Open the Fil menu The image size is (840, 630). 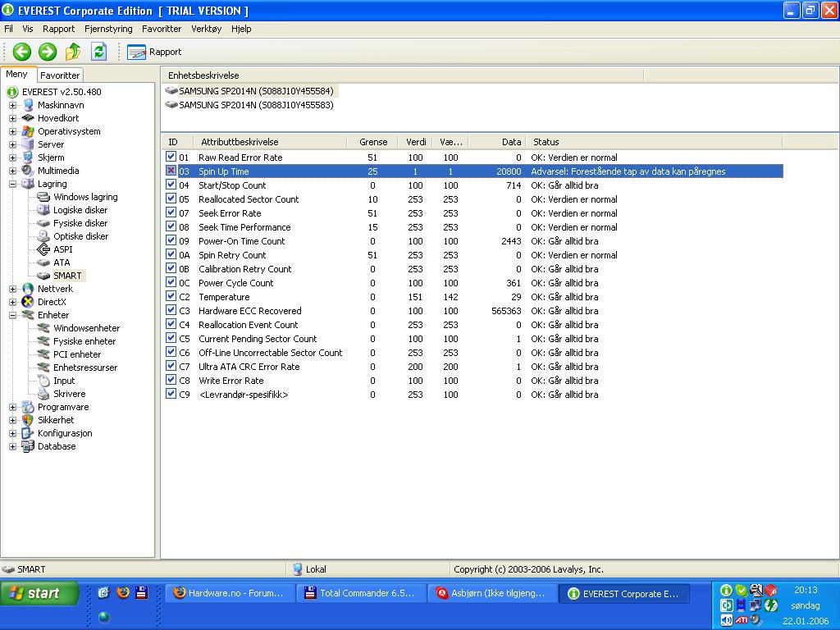coord(8,29)
